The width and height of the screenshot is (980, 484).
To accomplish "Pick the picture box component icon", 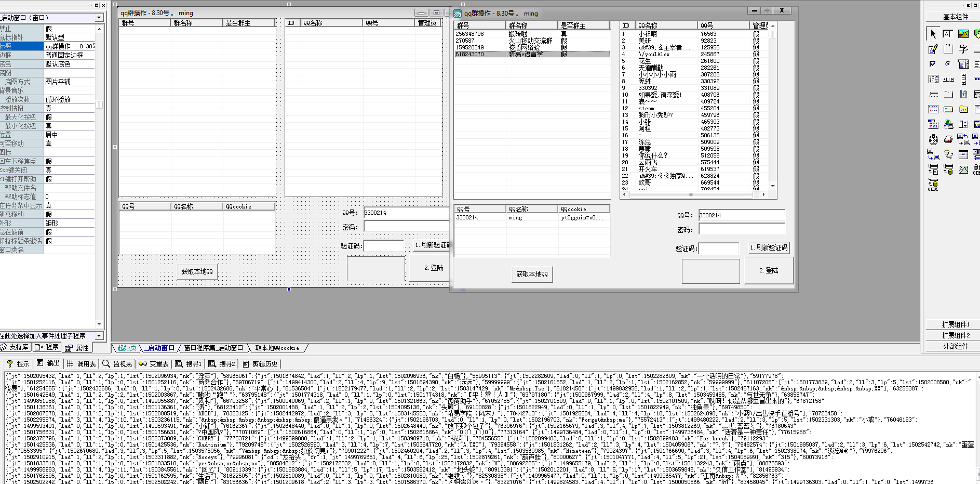I will [963, 34].
